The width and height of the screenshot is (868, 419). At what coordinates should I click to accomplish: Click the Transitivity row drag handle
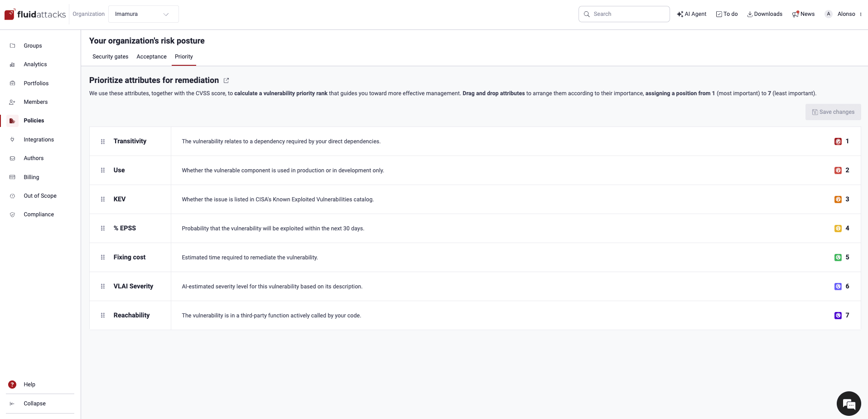tap(103, 141)
